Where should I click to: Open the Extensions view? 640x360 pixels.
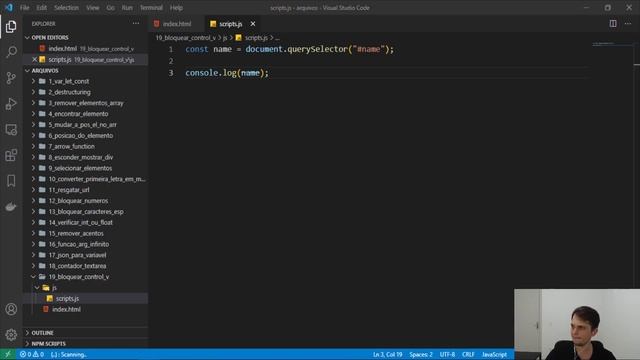coord(11,155)
